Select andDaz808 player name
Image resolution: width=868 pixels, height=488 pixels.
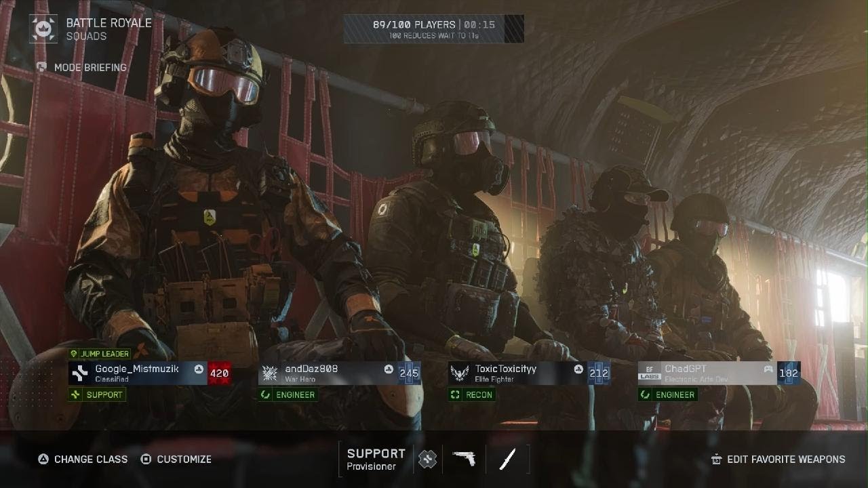311,369
